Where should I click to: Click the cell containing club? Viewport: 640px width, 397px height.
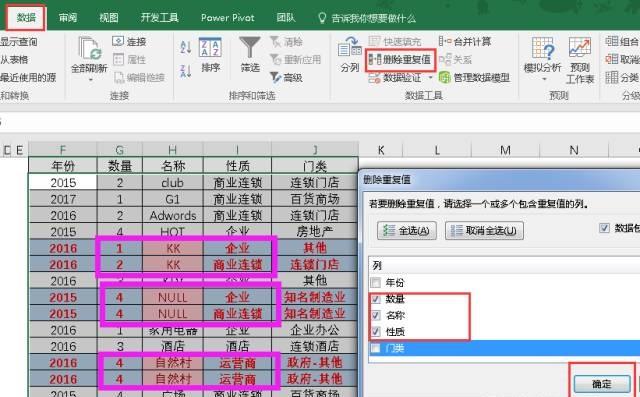(173, 182)
